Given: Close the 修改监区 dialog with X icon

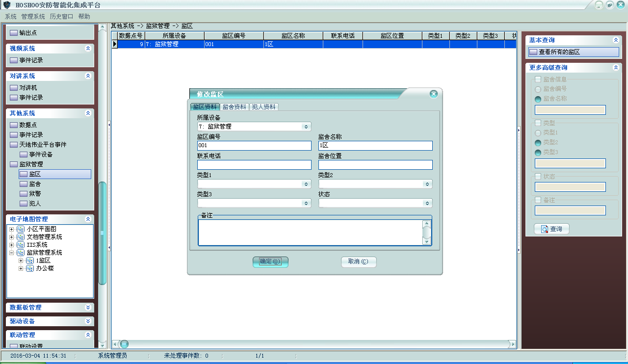Looking at the screenshot, I should (433, 94).
